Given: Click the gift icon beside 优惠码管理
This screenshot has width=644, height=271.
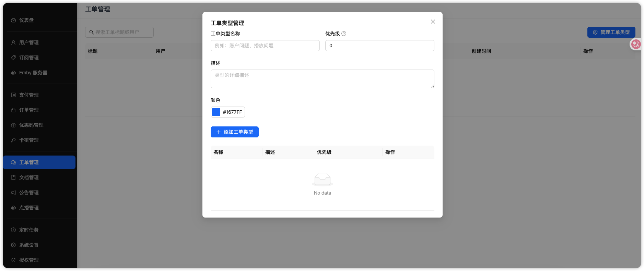Looking at the screenshot, I should tap(13, 125).
